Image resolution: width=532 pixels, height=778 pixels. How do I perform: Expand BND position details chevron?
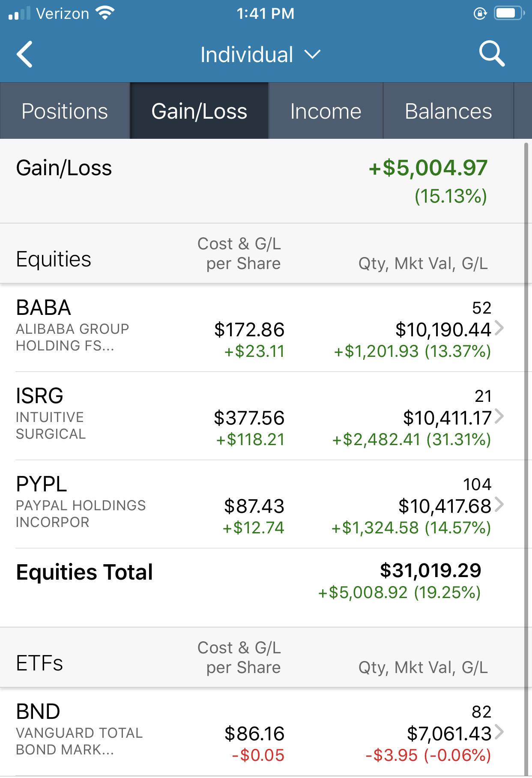[x=499, y=732]
